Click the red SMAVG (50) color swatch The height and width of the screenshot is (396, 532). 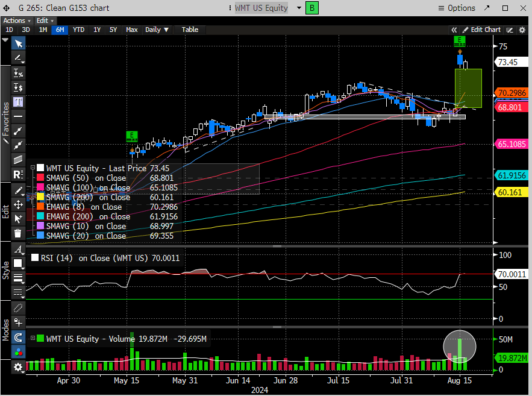40,178
